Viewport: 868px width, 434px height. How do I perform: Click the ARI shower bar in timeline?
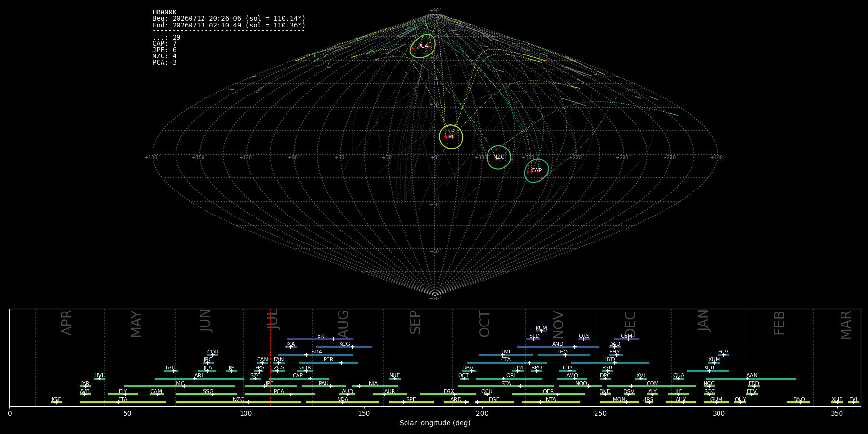click(x=200, y=379)
